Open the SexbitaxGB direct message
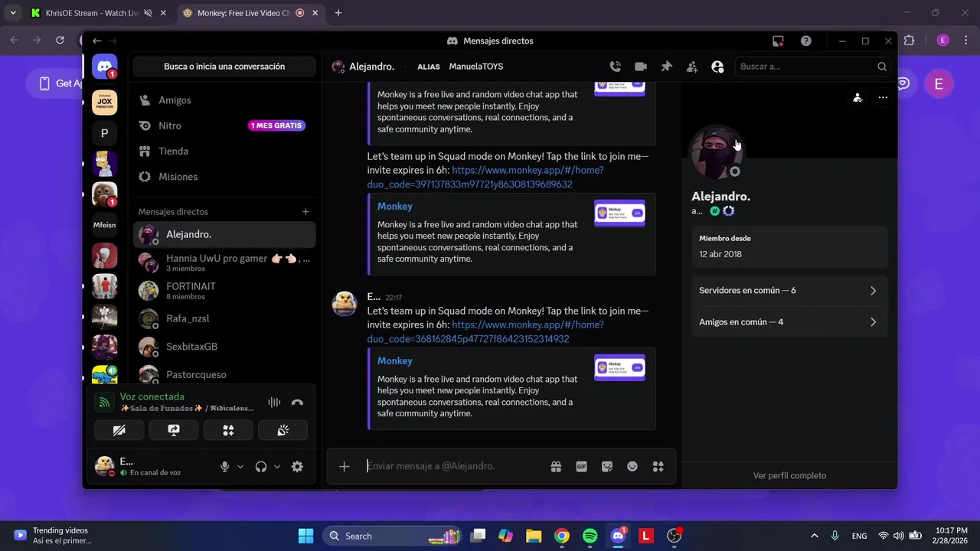 tap(224, 347)
